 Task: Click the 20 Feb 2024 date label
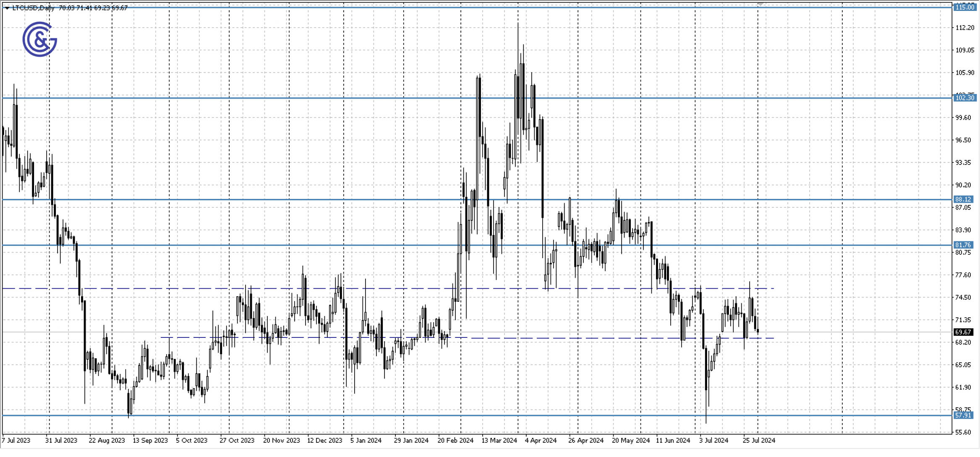455,440
